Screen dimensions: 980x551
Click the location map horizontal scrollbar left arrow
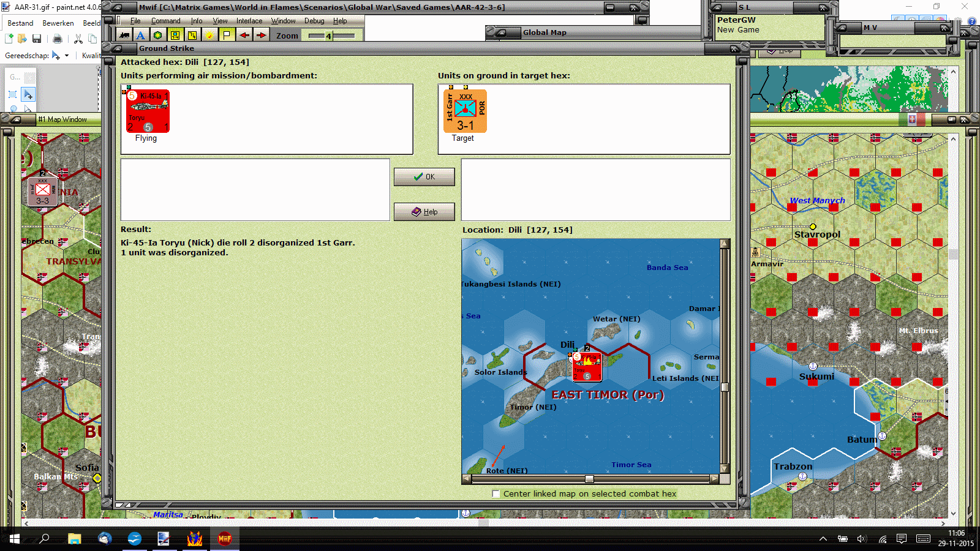[467, 479]
